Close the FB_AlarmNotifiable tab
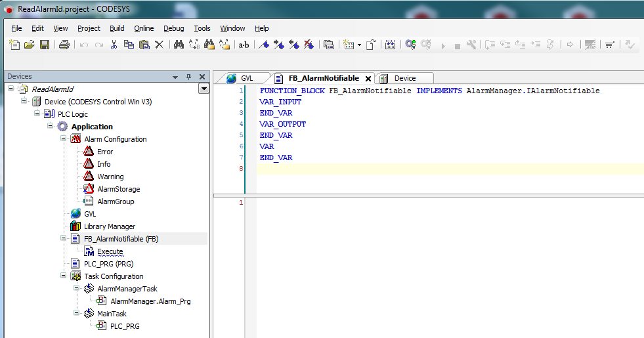644x338 pixels. coord(368,79)
